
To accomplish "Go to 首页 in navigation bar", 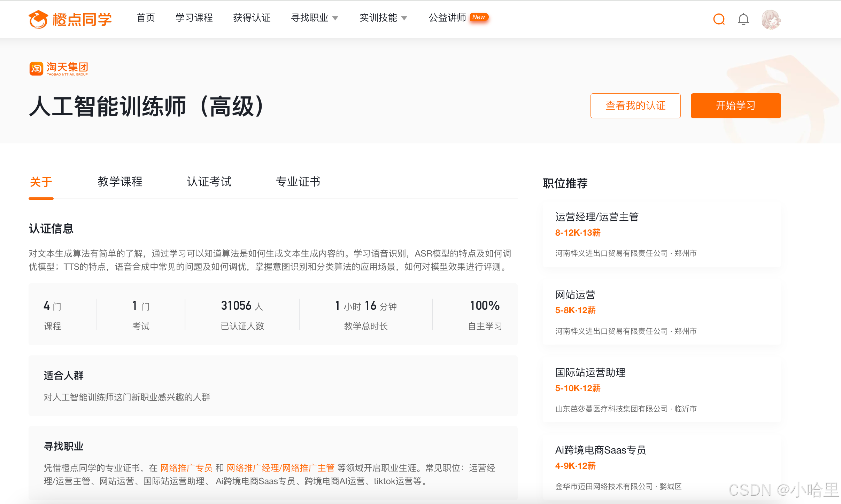I will 146,18.
